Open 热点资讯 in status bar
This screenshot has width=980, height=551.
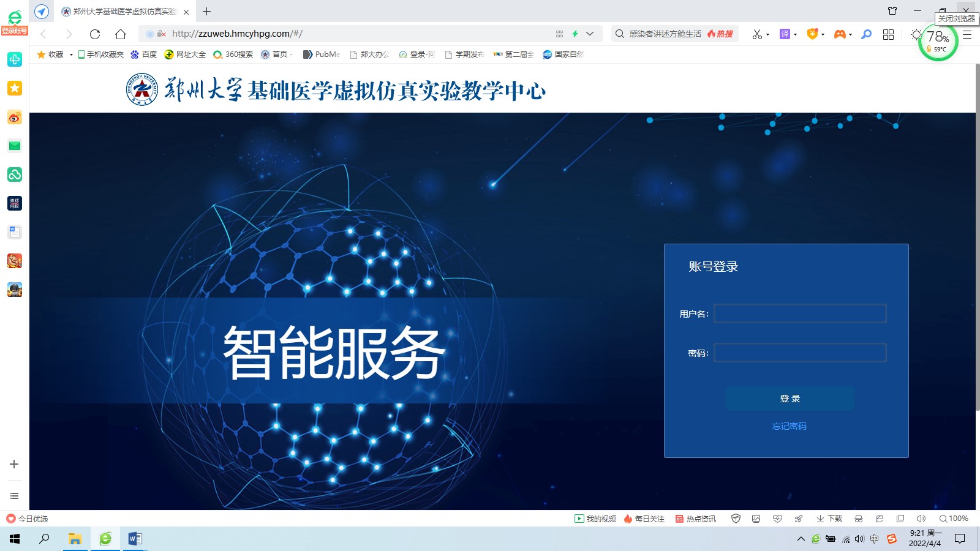(695, 519)
